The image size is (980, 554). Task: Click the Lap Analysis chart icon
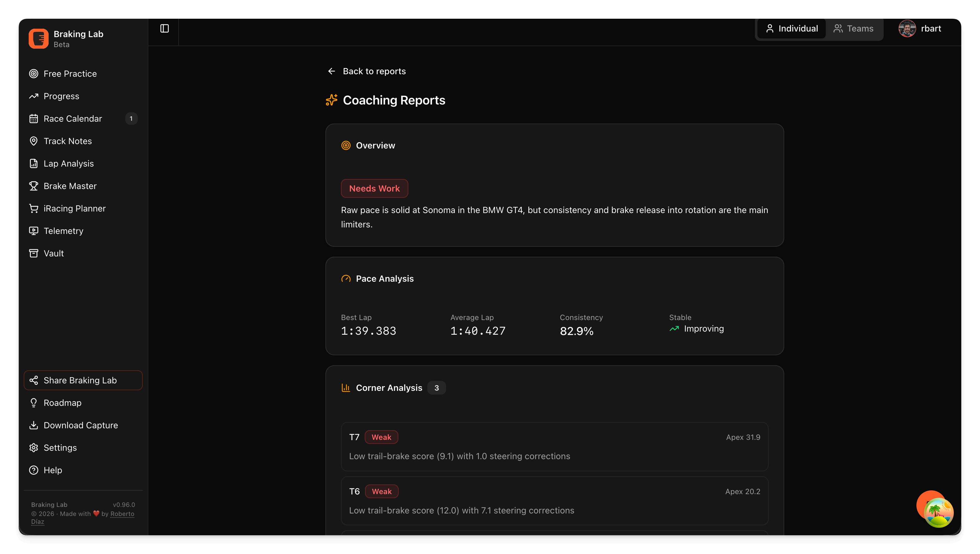[34, 163]
